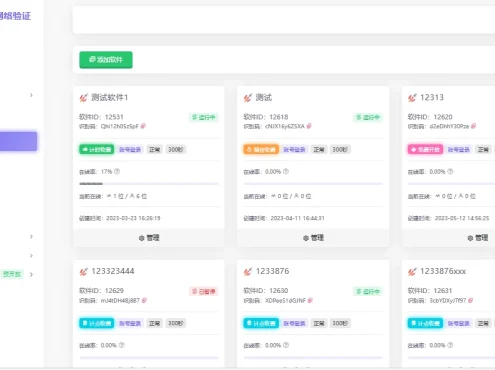Click 软件ID: 12629 text

click(x=101, y=291)
